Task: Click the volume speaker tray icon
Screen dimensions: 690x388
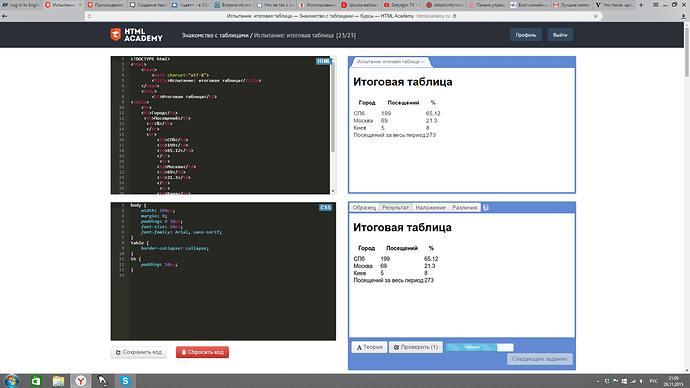Action: tap(642, 381)
